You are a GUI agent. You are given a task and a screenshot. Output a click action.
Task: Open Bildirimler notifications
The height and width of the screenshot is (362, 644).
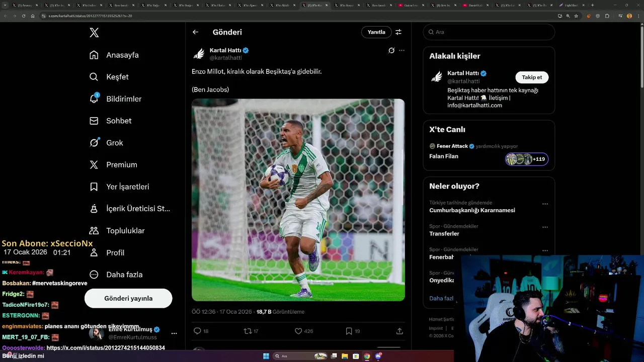(115, 99)
